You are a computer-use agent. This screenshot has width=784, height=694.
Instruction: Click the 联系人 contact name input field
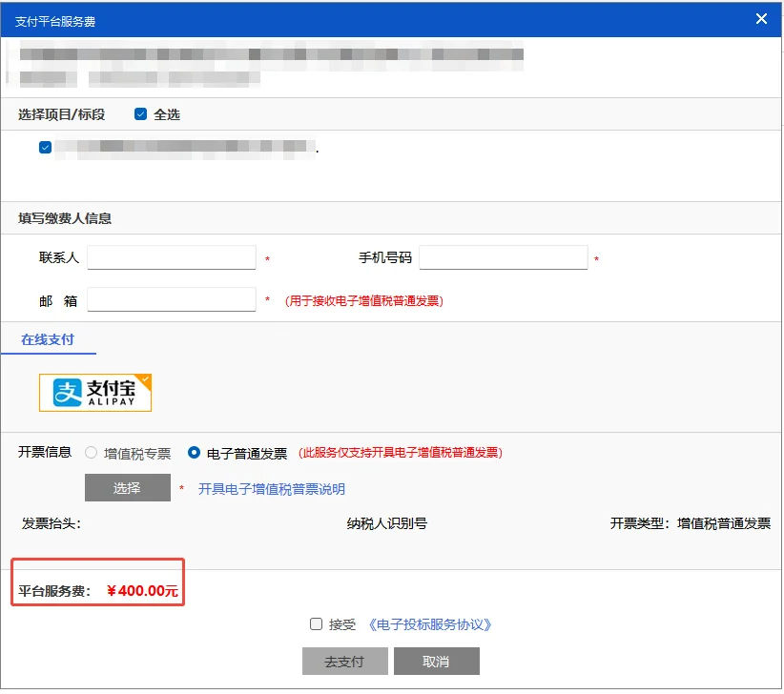tap(172, 256)
